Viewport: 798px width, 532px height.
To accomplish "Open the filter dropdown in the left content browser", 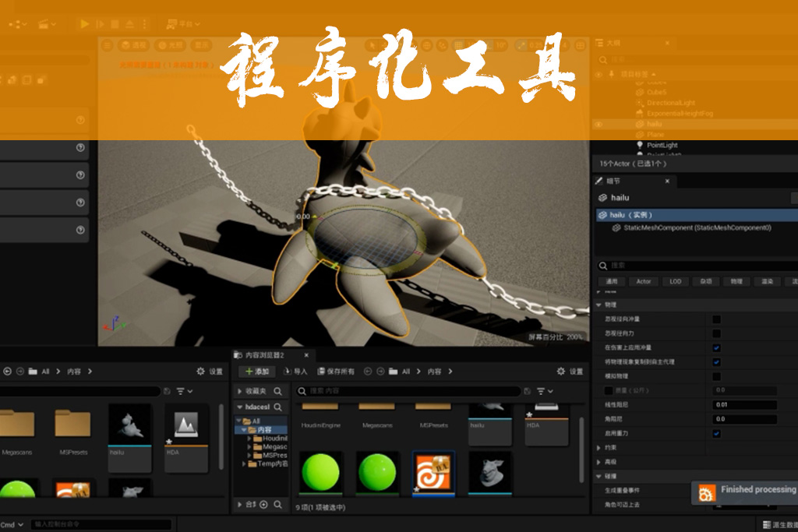I will click(x=184, y=391).
